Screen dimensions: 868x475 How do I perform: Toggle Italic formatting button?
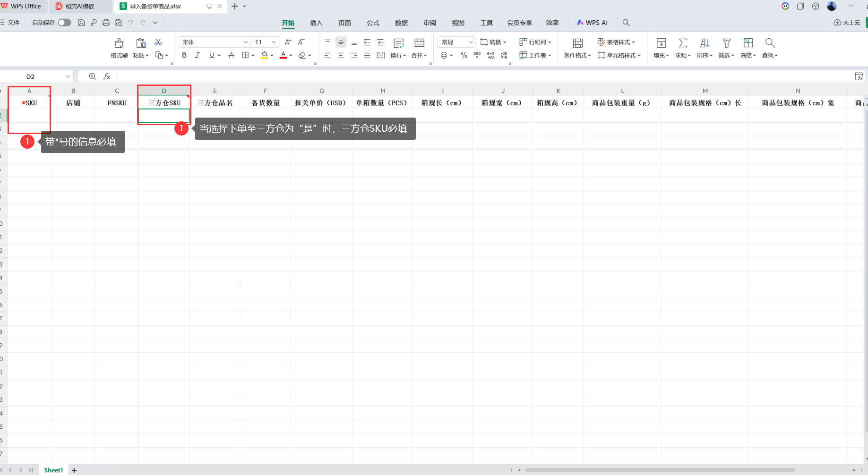point(198,55)
